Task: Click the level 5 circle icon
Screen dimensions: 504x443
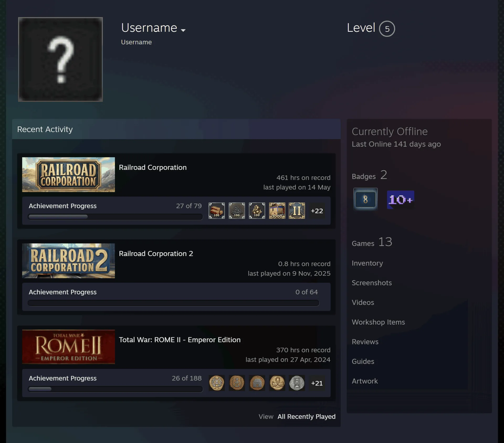Action: click(387, 29)
